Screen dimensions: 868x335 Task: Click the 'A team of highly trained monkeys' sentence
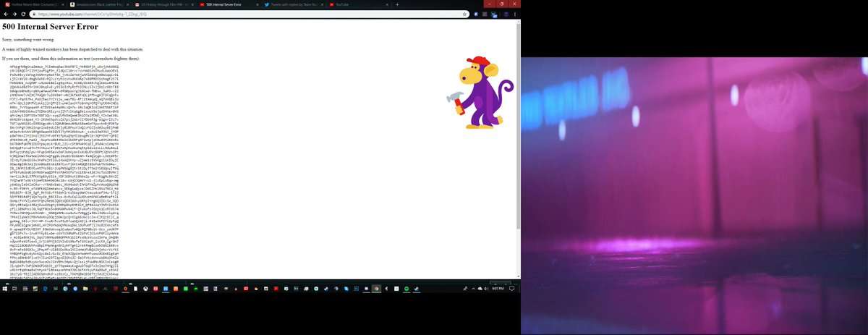[x=74, y=49]
